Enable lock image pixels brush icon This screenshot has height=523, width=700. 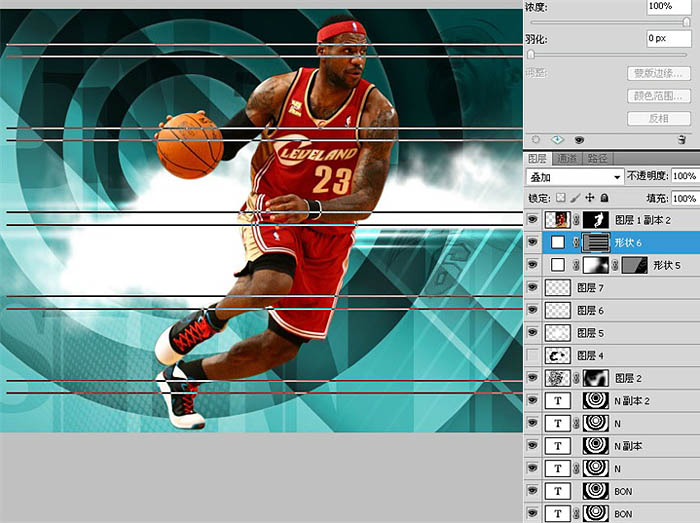tap(575, 198)
